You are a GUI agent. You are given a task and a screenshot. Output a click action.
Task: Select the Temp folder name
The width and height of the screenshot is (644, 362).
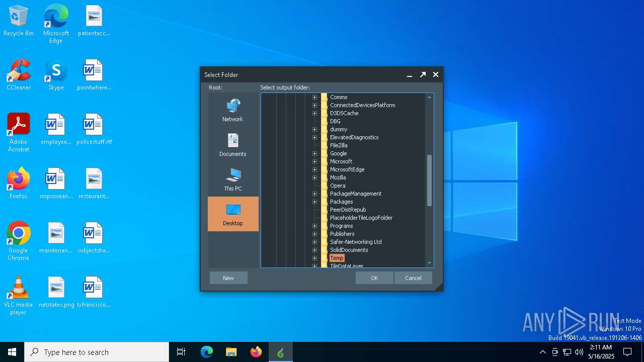(337, 258)
